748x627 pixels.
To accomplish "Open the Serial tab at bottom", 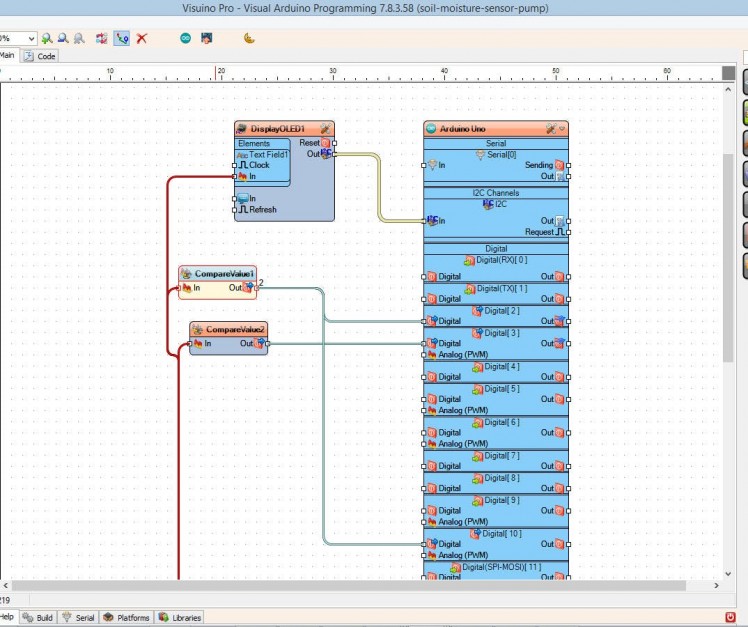I will point(79,618).
